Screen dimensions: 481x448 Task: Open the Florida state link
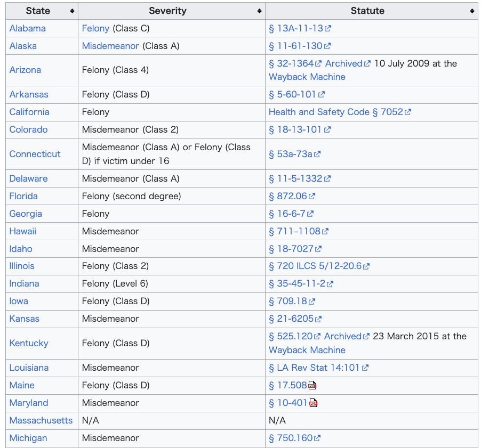pos(23,196)
